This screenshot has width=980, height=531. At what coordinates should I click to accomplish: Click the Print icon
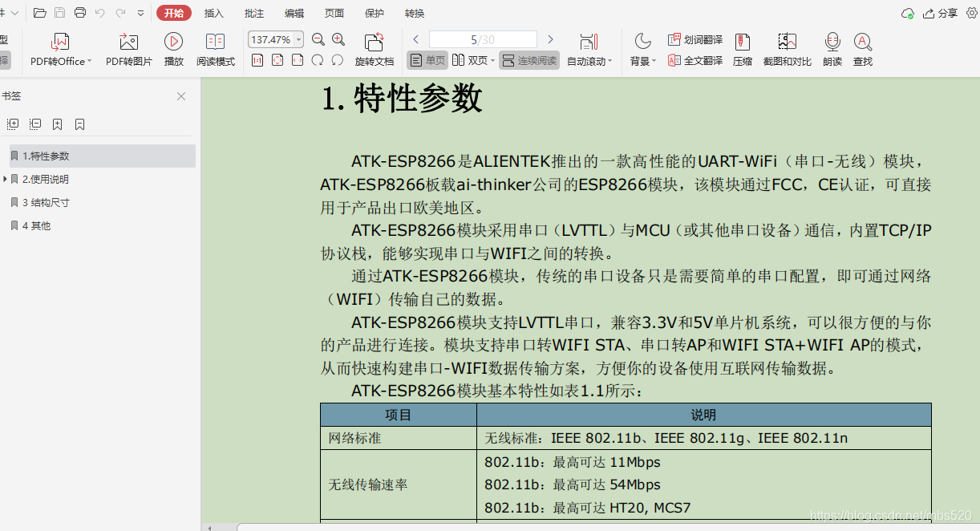coord(80,13)
